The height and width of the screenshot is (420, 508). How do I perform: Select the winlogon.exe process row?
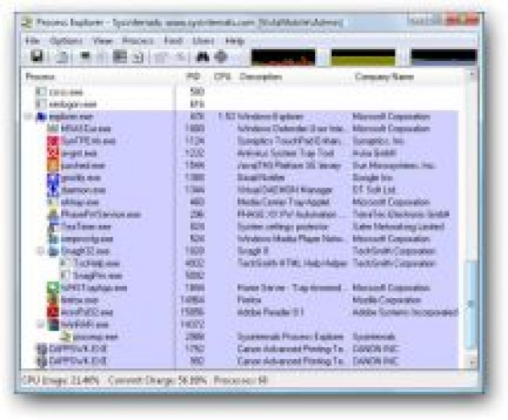pos(240,104)
